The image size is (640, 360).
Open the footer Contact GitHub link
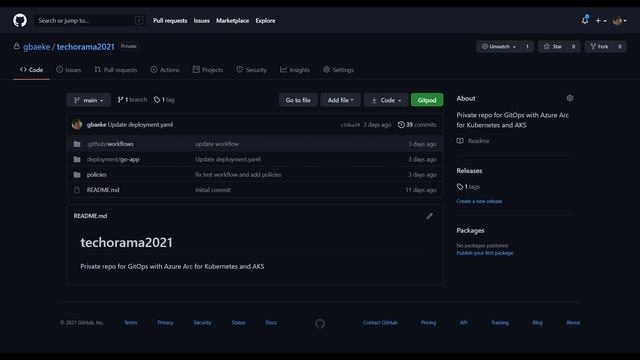(380, 322)
